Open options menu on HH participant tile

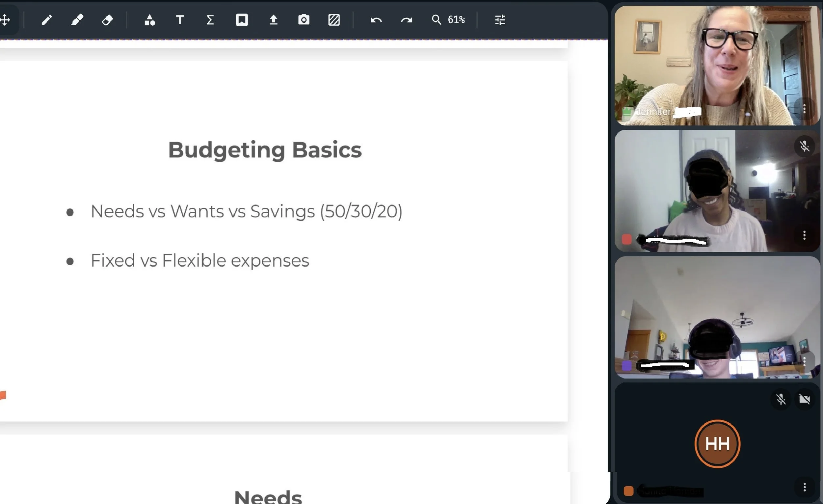pyautogui.click(x=804, y=487)
